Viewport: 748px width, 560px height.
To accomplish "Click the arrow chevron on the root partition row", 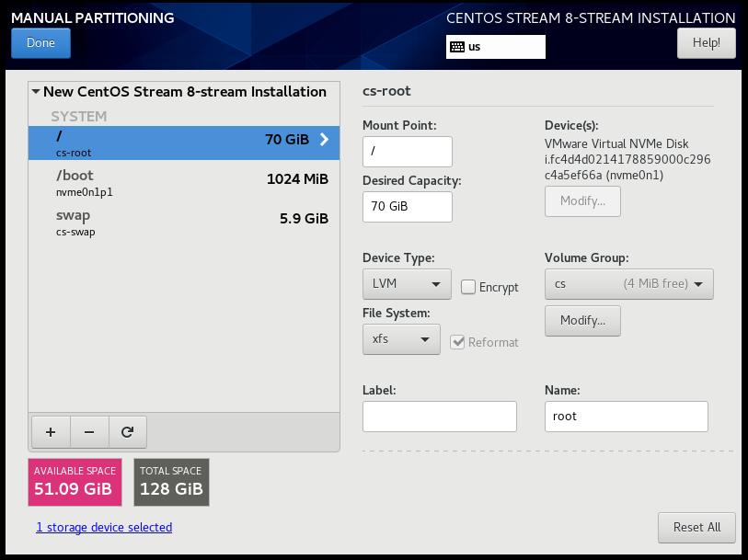I will coord(325,139).
